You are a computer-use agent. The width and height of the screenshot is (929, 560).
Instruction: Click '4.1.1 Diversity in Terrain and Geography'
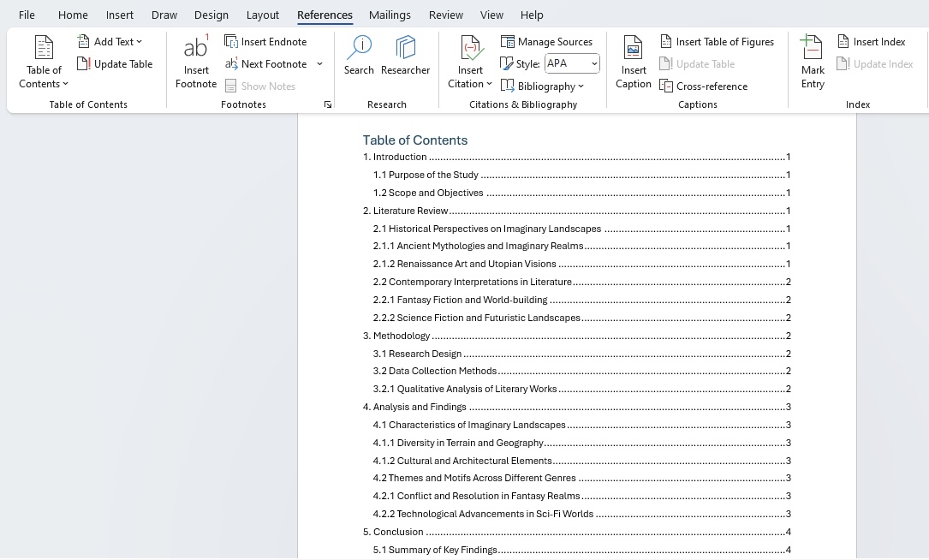tap(582, 443)
